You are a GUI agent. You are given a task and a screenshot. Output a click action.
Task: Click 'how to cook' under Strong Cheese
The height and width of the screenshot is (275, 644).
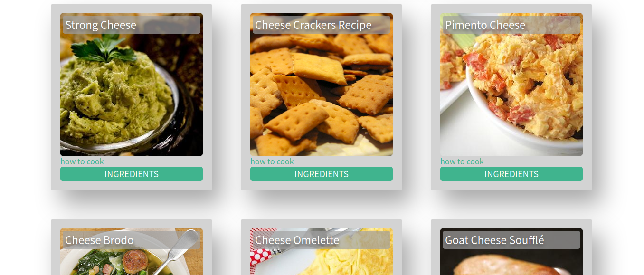point(82,161)
